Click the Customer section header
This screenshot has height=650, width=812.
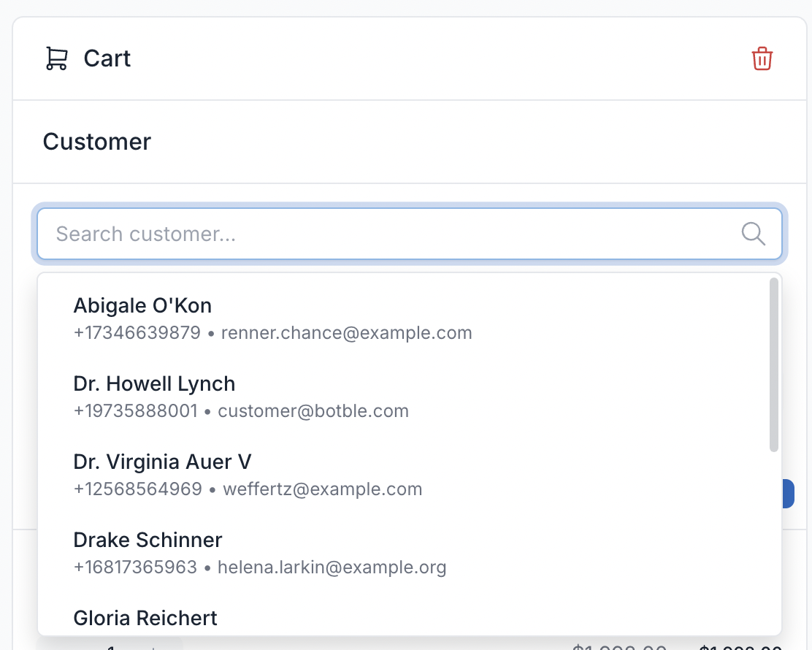click(x=96, y=142)
